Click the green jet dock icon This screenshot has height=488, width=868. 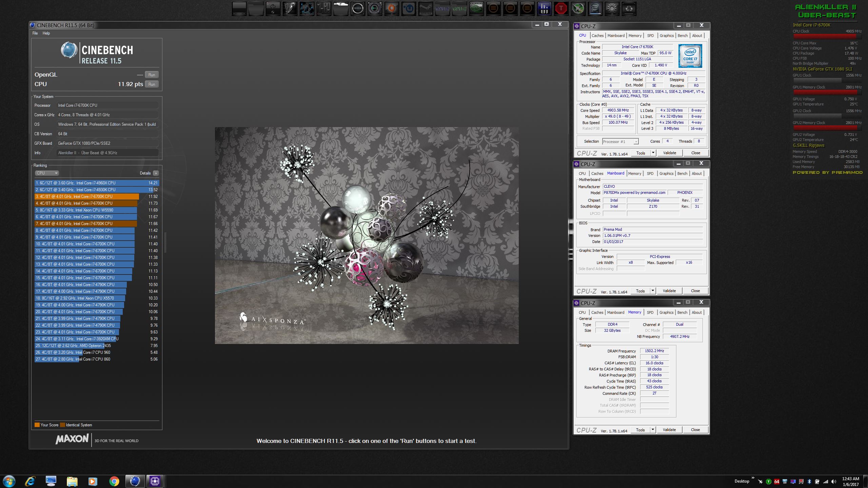pos(578,8)
